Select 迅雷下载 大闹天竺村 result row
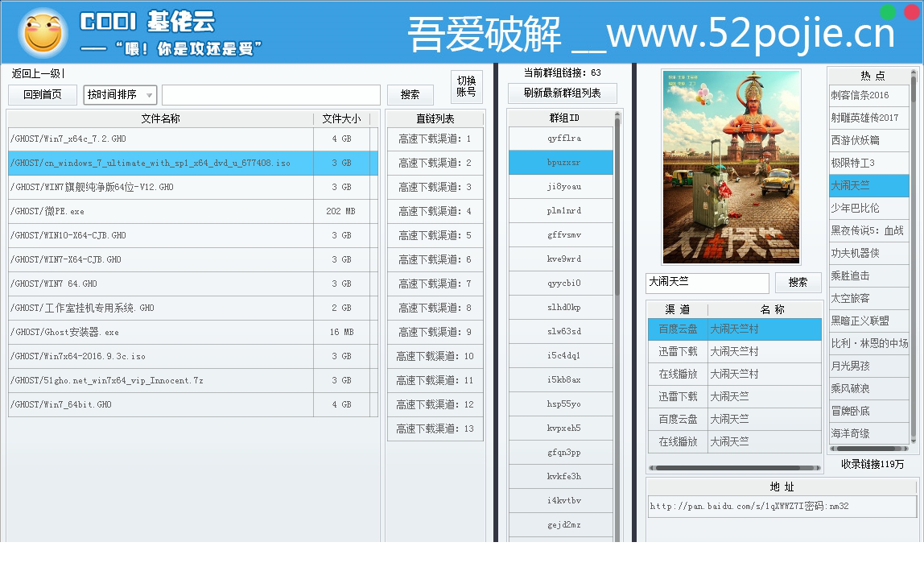This screenshot has width=924, height=563. point(734,352)
